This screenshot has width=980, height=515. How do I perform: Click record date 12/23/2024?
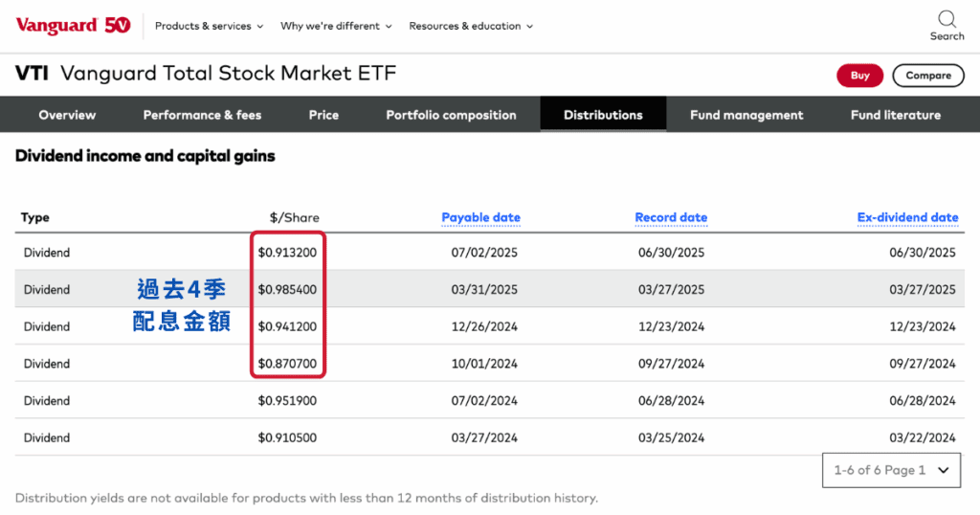tap(671, 326)
